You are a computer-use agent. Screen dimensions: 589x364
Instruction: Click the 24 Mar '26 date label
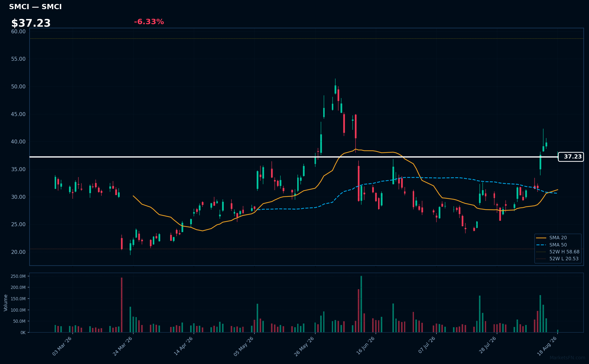pos(123,346)
